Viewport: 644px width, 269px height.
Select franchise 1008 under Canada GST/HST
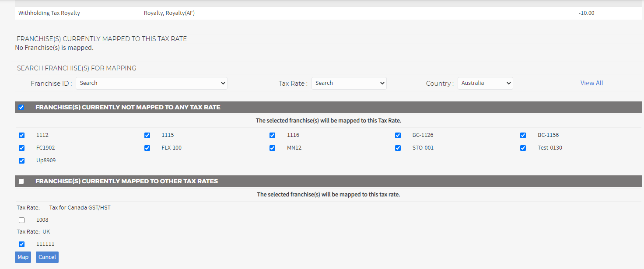(21, 220)
